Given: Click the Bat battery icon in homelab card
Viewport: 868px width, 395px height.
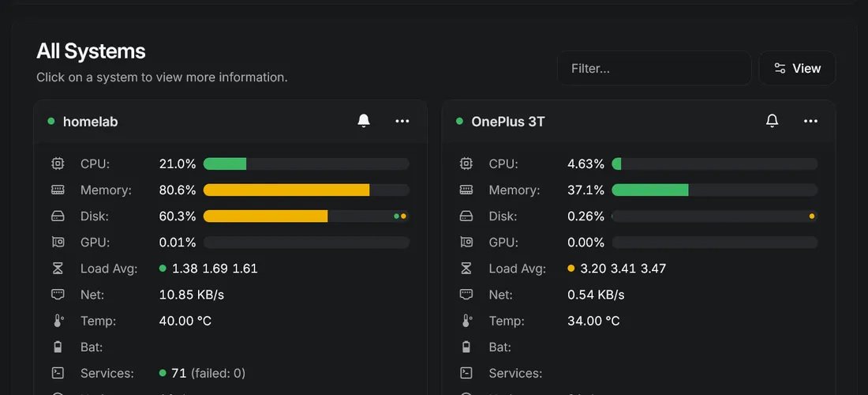Looking at the screenshot, I should point(58,347).
